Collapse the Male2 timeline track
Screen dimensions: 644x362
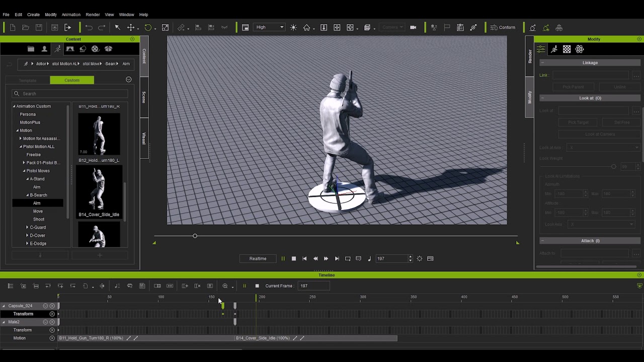[4, 322]
